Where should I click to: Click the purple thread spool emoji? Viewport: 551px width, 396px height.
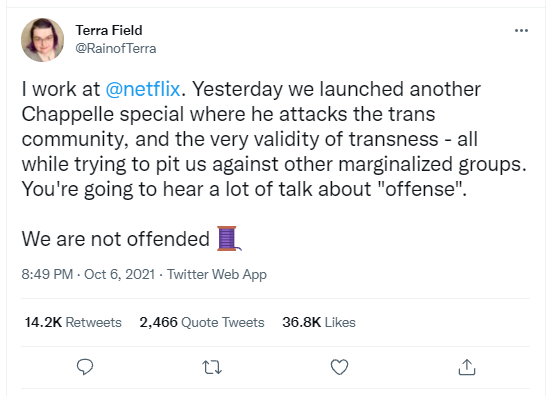point(229,239)
